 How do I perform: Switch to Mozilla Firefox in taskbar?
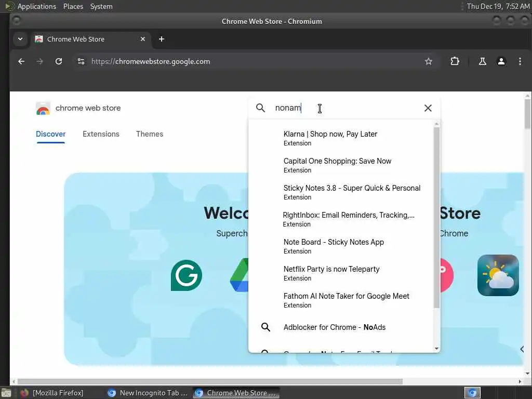(52, 393)
